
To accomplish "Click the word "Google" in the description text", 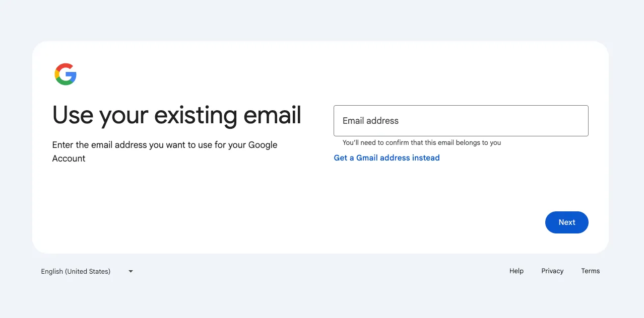I will pyautogui.click(x=262, y=145).
